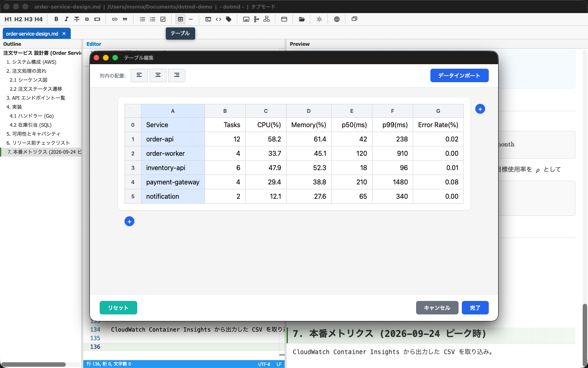Open the folder icon in the toolbar
The image size is (588, 368).
tap(302, 19)
